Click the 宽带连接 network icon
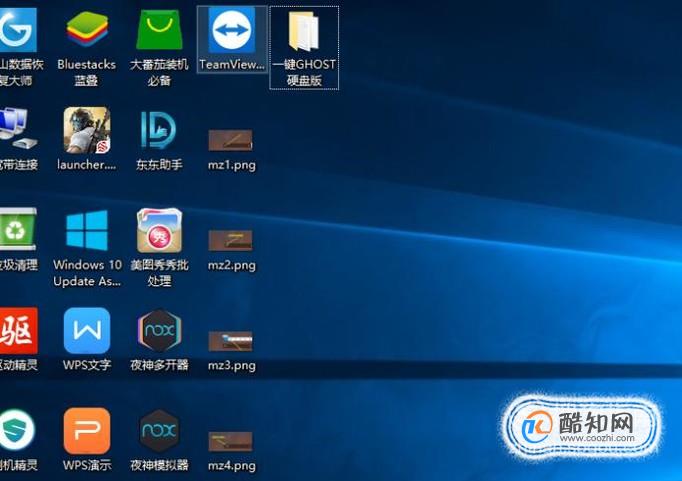 pos(17,129)
